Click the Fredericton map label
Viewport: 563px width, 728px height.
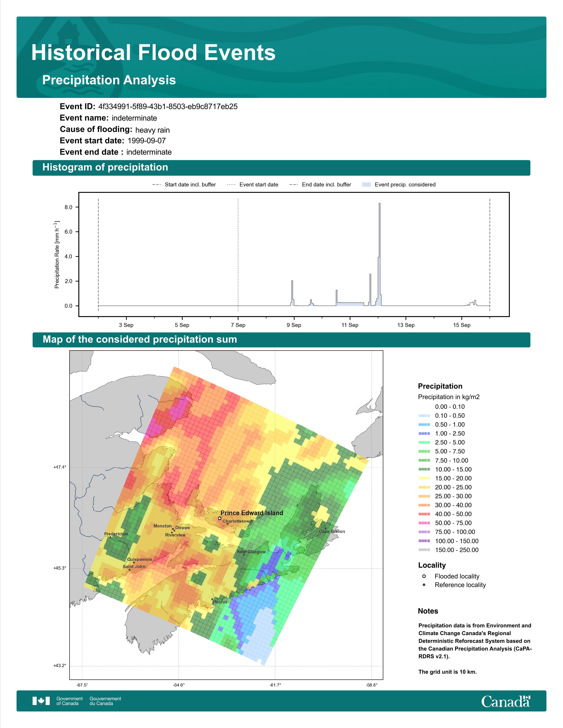click(x=116, y=534)
